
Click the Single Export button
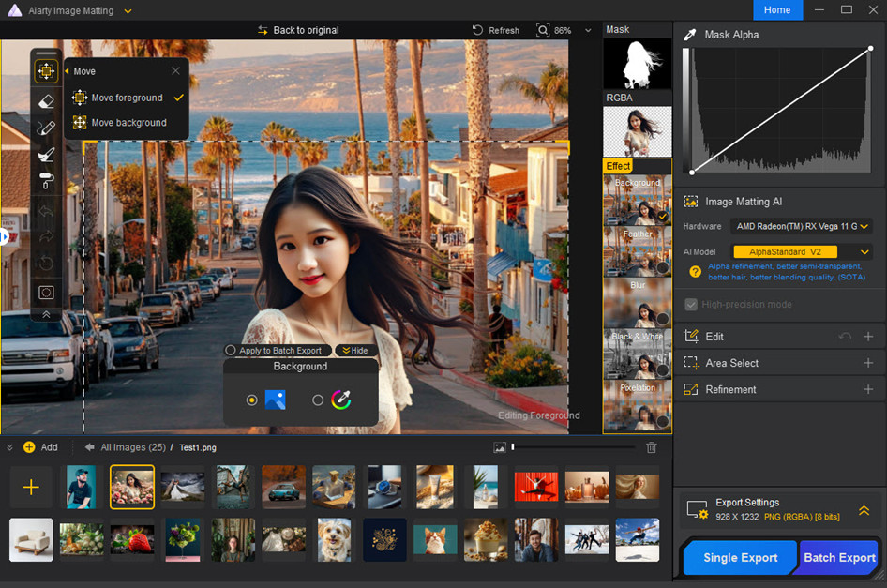point(740,557)
